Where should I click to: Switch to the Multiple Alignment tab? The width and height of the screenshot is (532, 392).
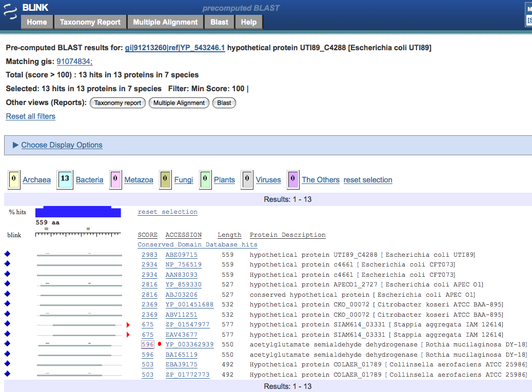(165, 22)
